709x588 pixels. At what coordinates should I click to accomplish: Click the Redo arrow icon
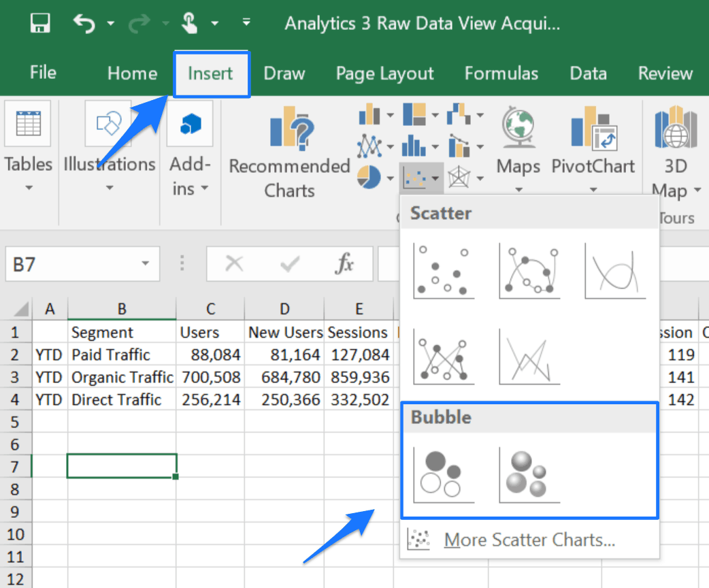click(x=139, y=23)
